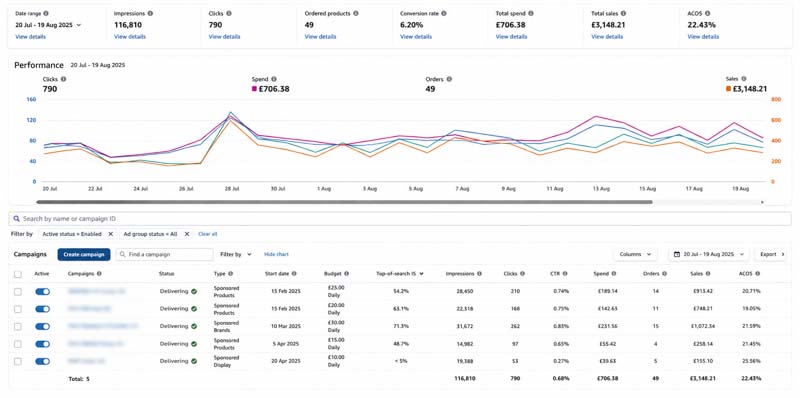Screen dimensions: 800x398
Task: Open the Filter by dropdown in Campaigns toolbar
Action: click(236, 254)
